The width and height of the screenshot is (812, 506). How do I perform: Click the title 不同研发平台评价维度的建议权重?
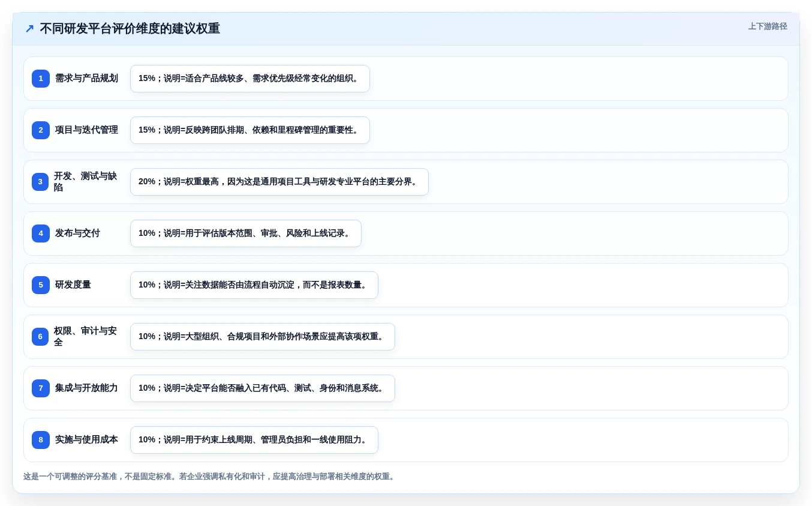[130, 29]
